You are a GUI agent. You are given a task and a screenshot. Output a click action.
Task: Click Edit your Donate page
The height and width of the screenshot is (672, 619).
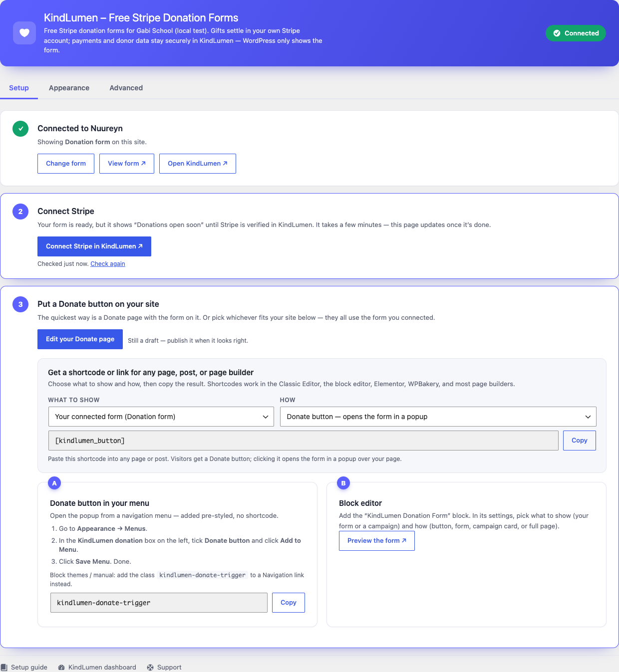click(x=80, y=339)
